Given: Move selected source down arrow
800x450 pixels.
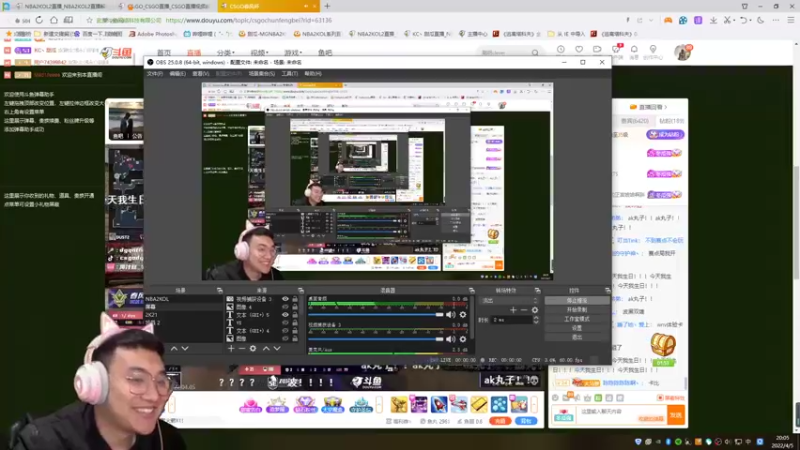Looking at the screenshot, I should pos(277,348).
